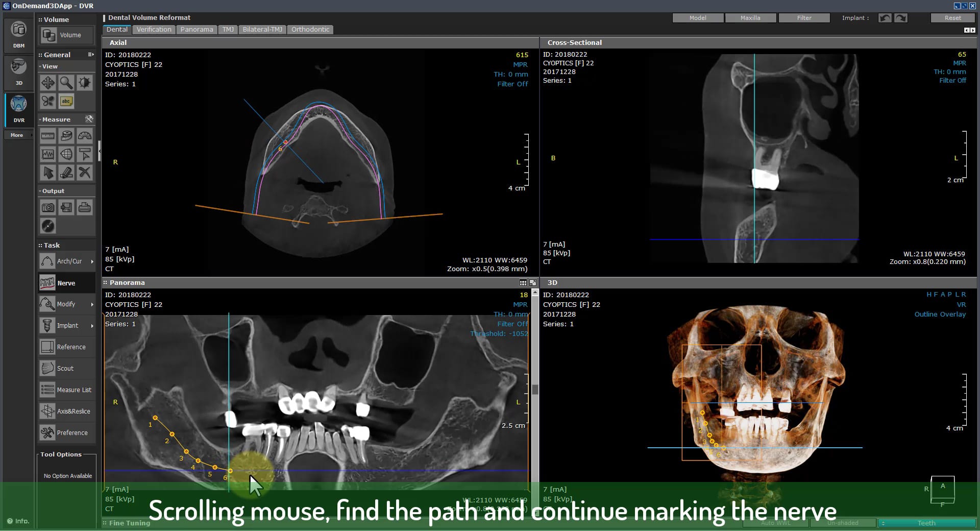Expand the Arch/Cur submenu arrow
Image resolution: width=980 pixels, height=531 pixels.
92,261
